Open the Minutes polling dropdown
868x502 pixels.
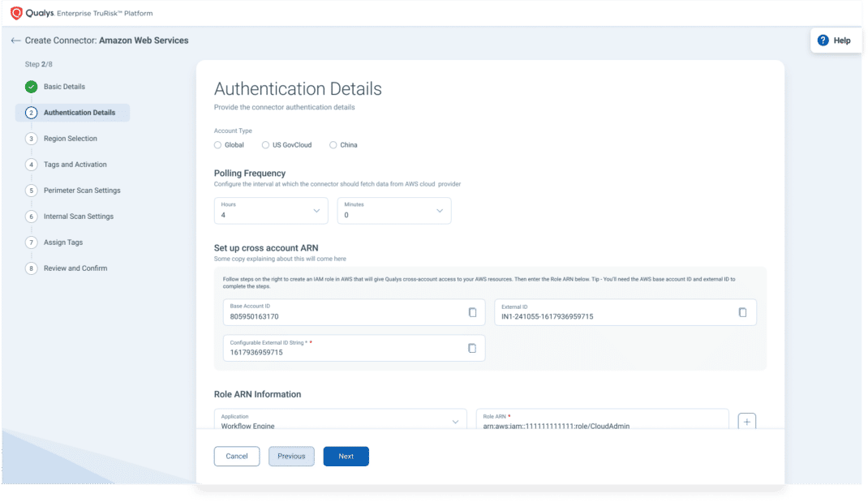[x=394, y=211]
